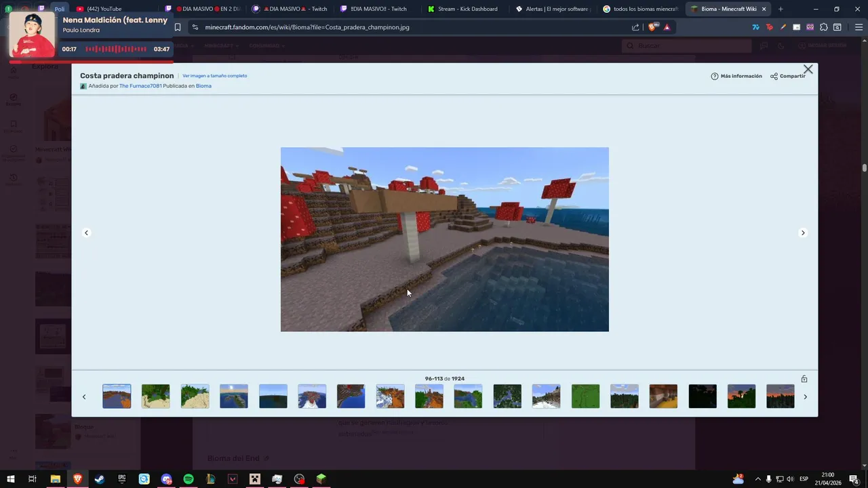Open the Windows Start menu
The image size is (868, 488).
pyautogui.click(x=10, y=479)
